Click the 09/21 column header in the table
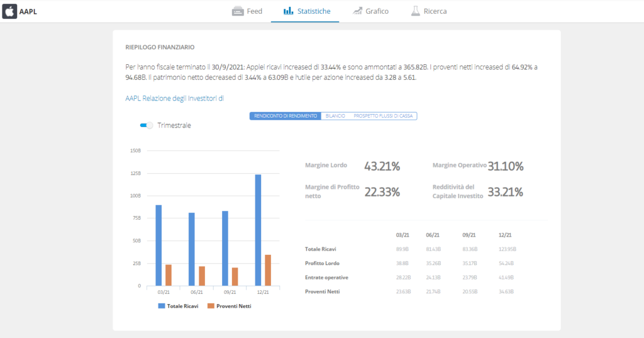 coord(469,235)
